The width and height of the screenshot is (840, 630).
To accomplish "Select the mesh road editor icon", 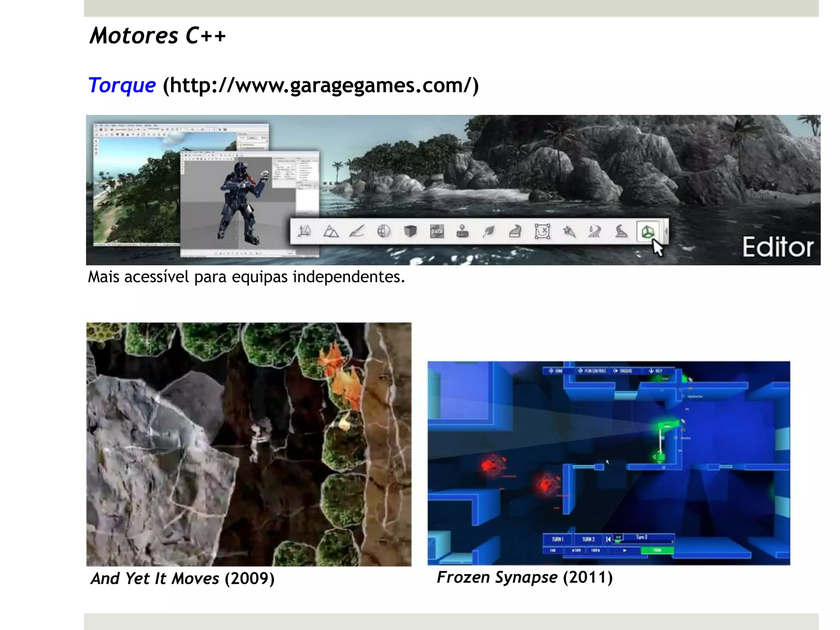I will (516, 232).
